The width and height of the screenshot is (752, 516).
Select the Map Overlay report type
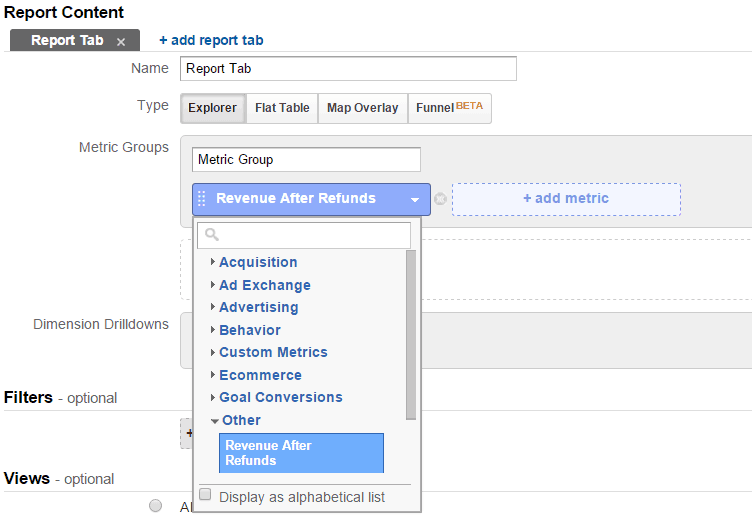362,108
